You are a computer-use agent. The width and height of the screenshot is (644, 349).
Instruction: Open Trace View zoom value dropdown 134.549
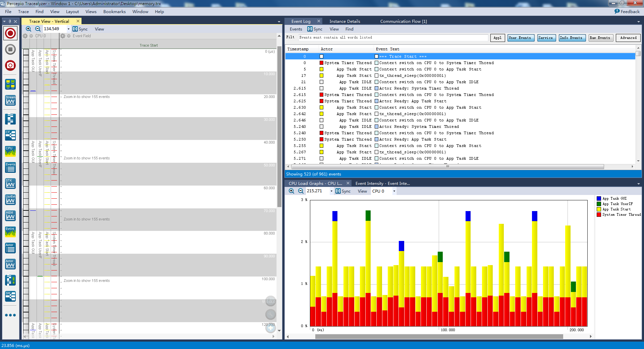pos(68,29)
